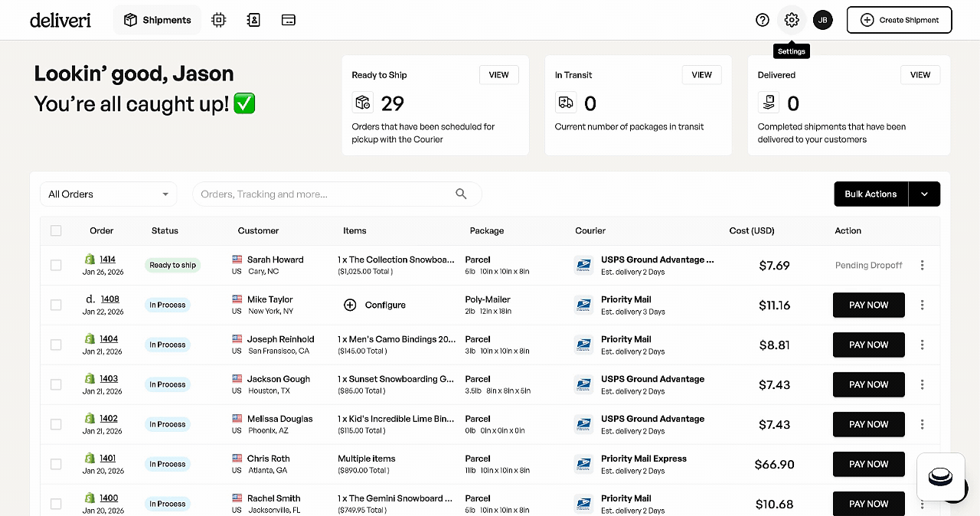Image resolution: width=980 pixels, height=516 pixels.
Task: Check the box for order 1403
Action: [56, 384]
